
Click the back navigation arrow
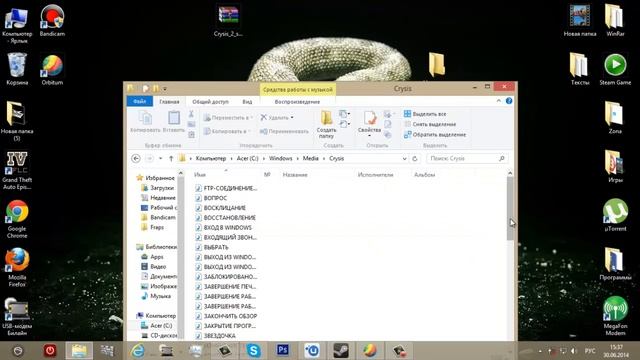click(136, 158)
